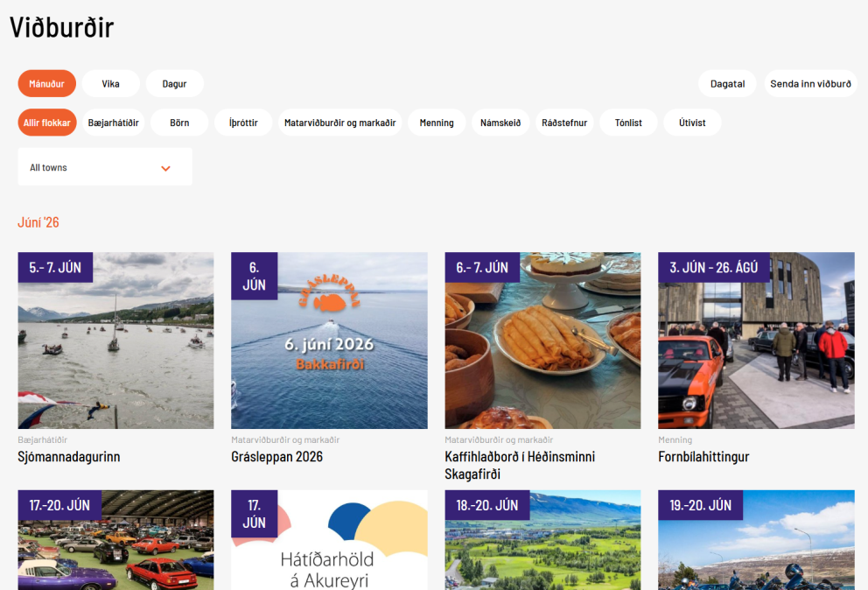The image size is (868, 590).
Task: Filter events by Námskeið
Action: click(x=500, y=123)
